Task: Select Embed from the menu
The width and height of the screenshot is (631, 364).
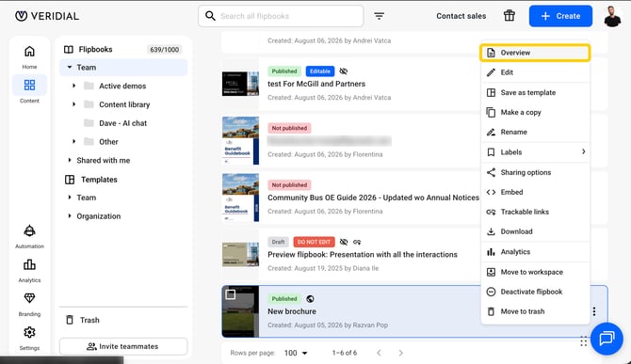Action: tap(535, 192)
